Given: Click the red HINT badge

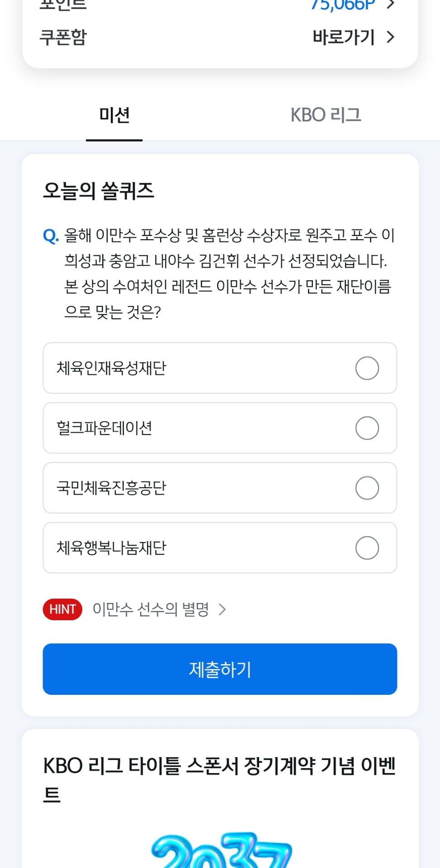Looking at the screenshot, I should (62, 609).
